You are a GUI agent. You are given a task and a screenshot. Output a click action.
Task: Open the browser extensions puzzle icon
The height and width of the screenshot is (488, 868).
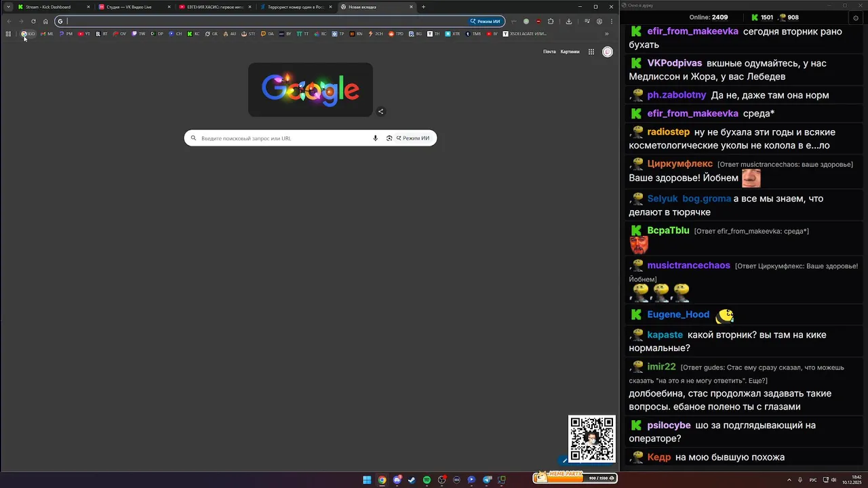point(551,21)
